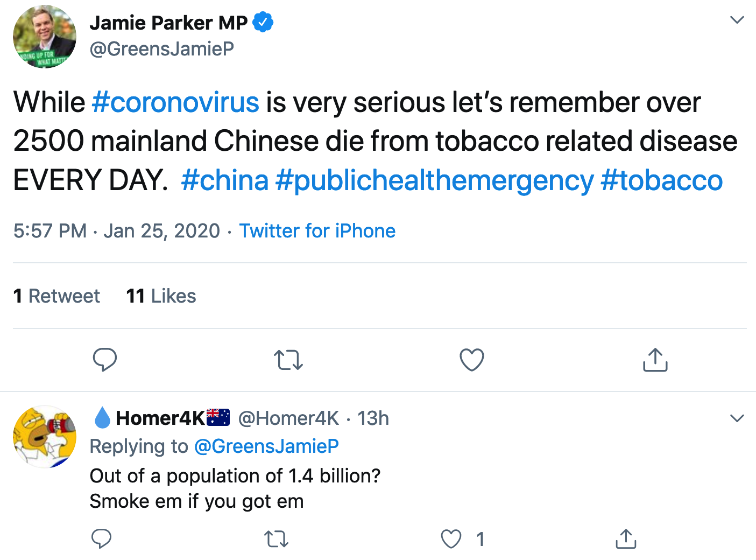Open the #china hashtag
The width and height of the screenshot is (756, 560).
pyautogui.click(x=225, y=180)
